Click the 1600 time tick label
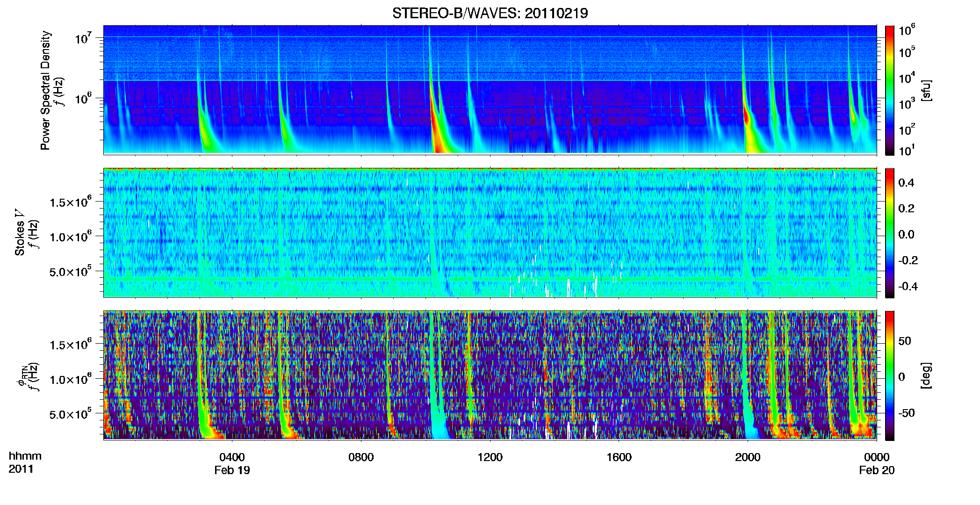Viewport: 980px width, 505px height. point(619,457)
